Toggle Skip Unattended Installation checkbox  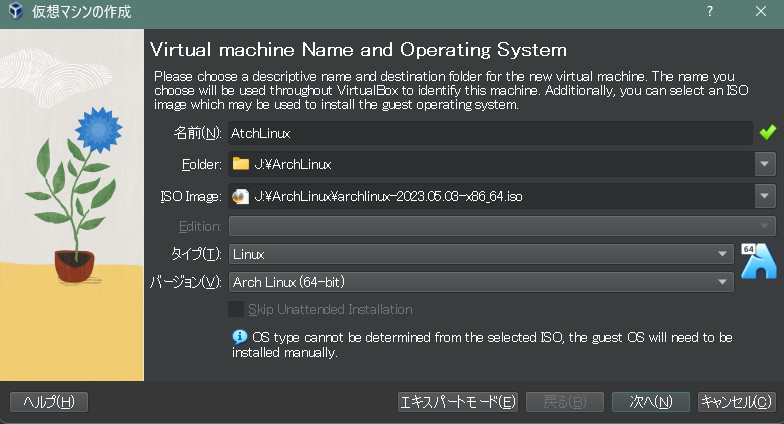pos(236,309)
